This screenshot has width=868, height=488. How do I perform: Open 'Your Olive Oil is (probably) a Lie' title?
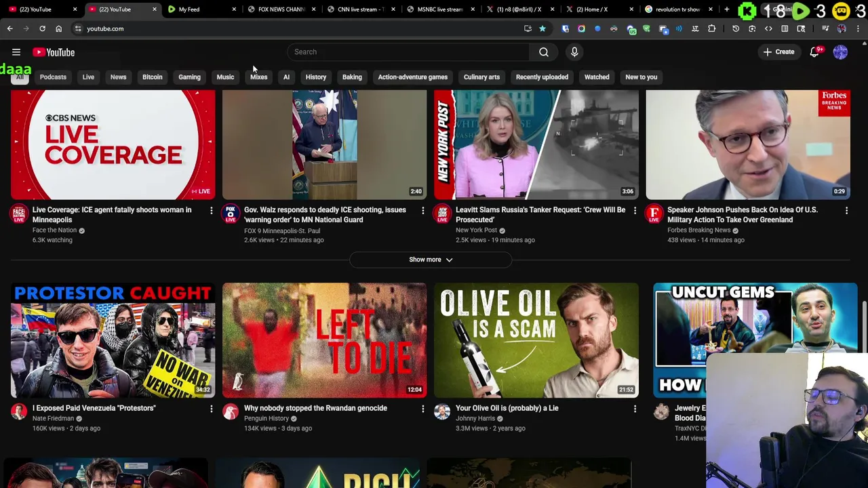coord(507,408)
